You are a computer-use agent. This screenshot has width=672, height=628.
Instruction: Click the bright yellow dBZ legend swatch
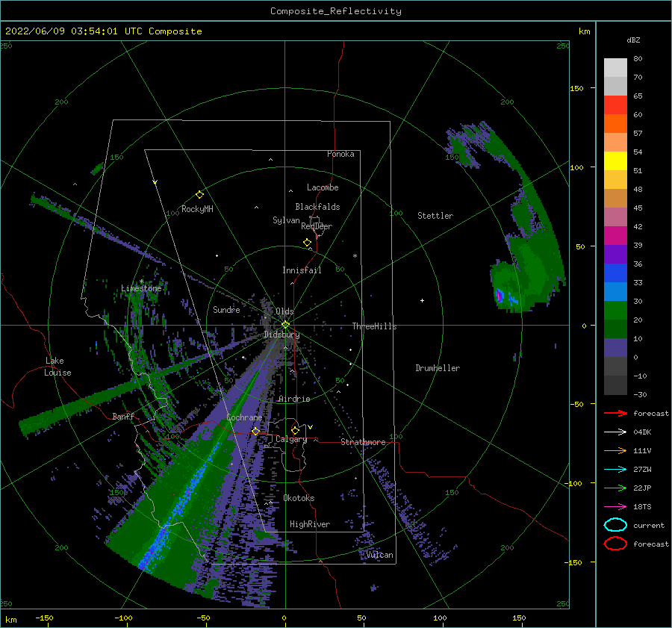[x=615, y=161]
